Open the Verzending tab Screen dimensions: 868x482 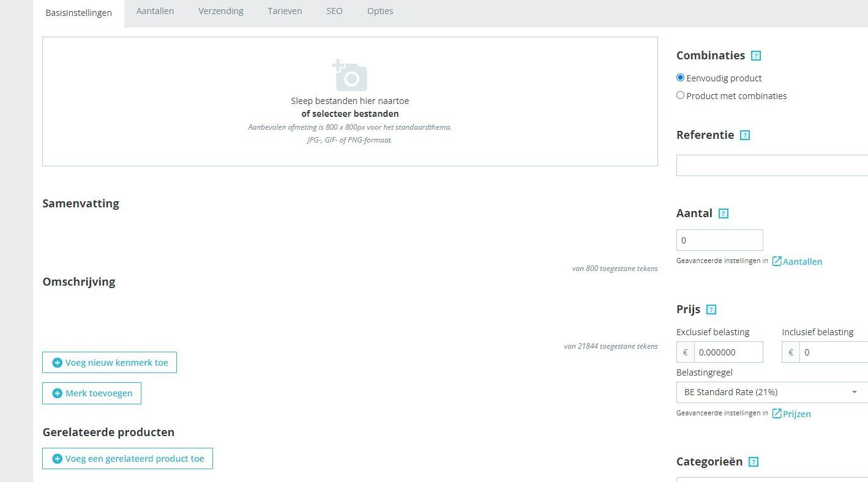click(220, 11)
